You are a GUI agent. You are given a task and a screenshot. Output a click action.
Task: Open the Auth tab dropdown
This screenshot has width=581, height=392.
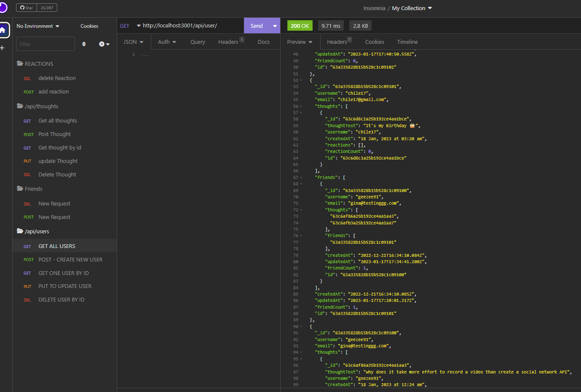point(167,42)
